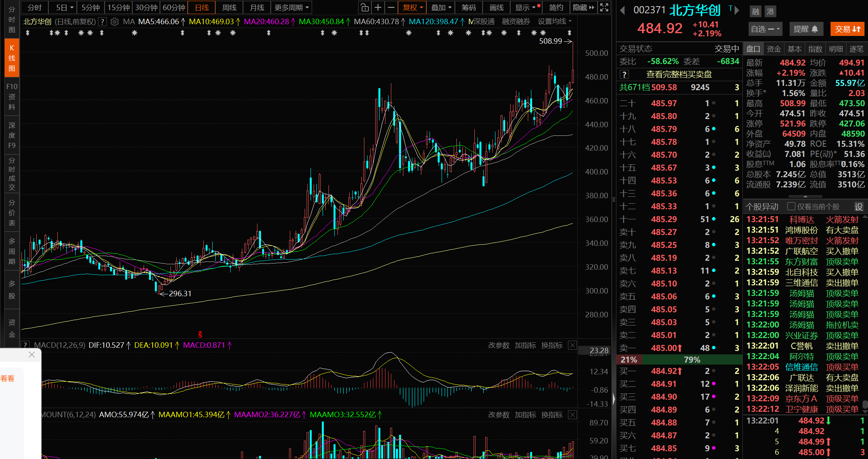This screenshot has height=459, width=868.
Task: Expand 更多周期 period dropdown
Action: 291,7
